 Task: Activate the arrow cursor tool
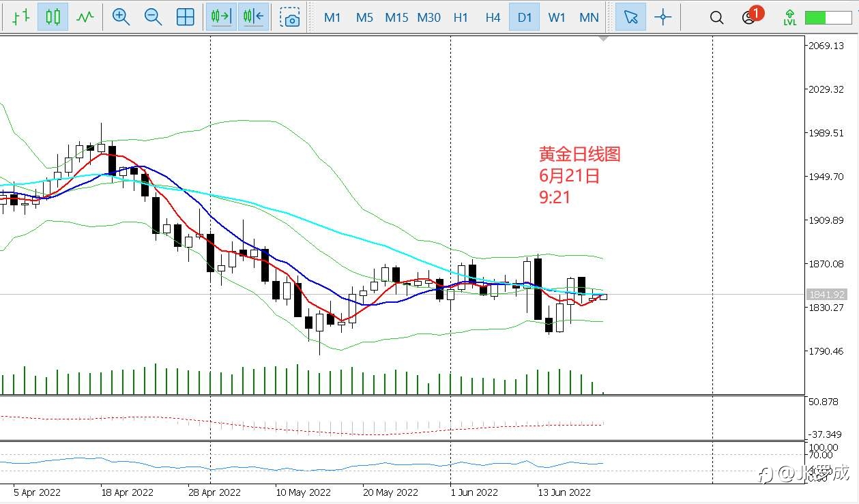coord(630,17)
